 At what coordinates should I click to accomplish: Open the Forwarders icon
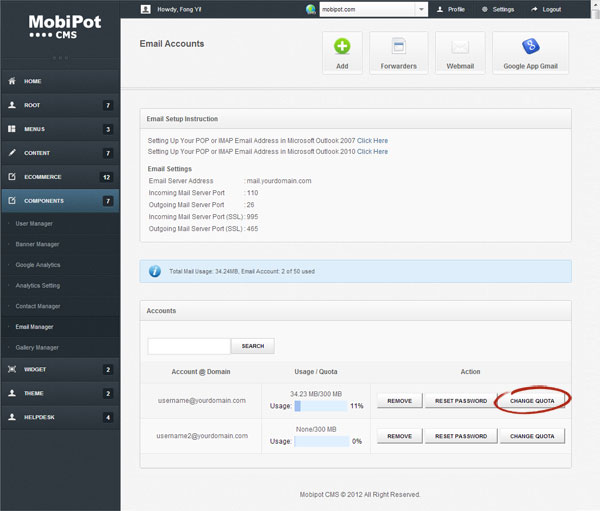[398, 46]
